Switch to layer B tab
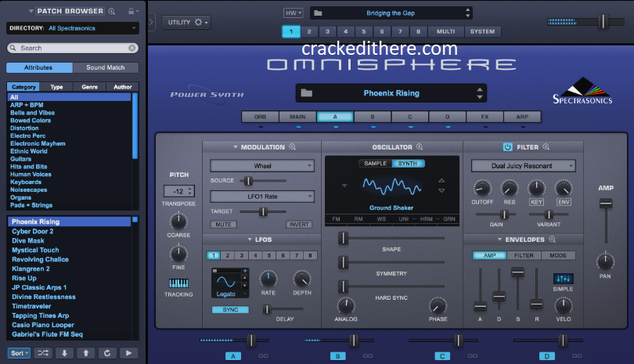Viewport: 634px width, 364px height. coord(373,117)
